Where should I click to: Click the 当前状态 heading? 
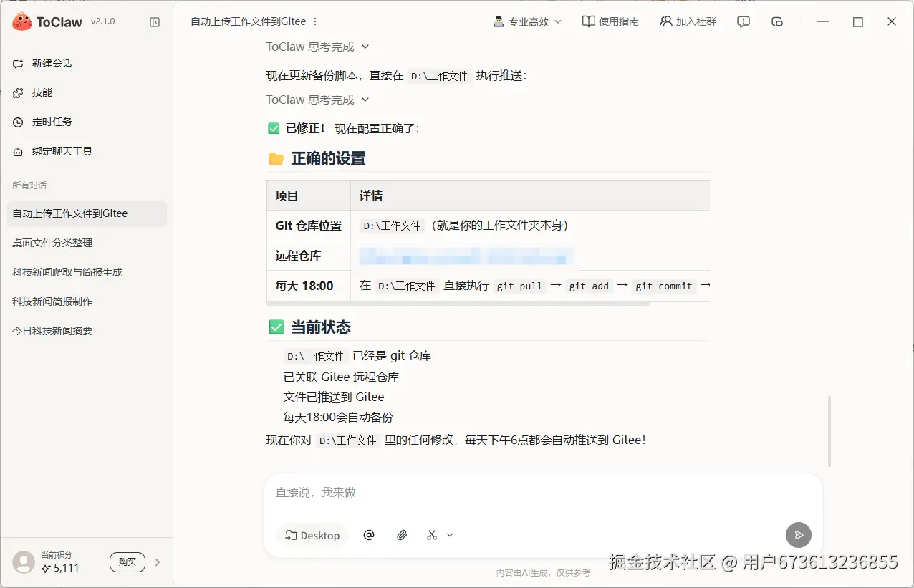tap(321, 327)
